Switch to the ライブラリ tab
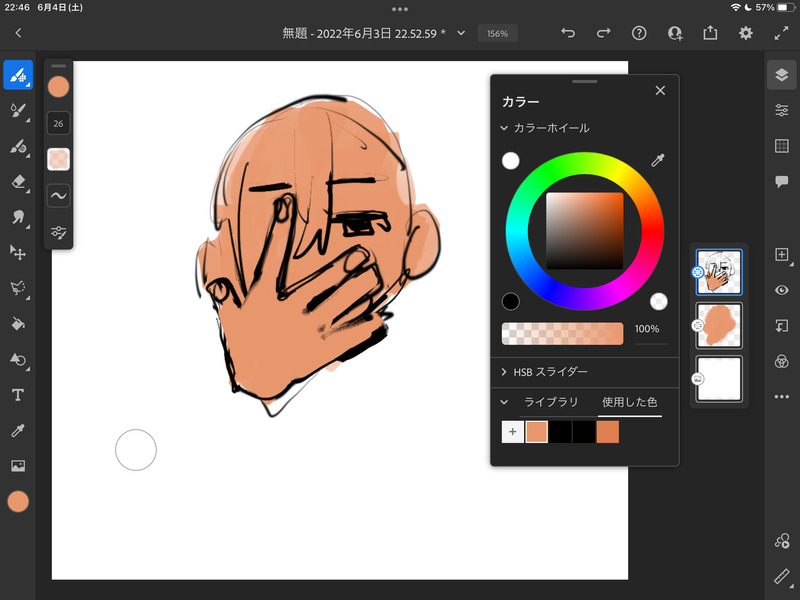 pos(551,402)
